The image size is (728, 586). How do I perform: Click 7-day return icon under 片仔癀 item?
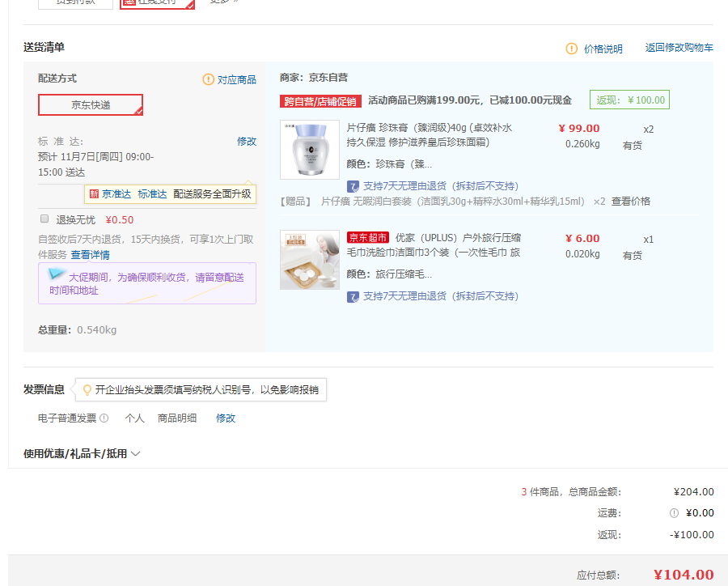pyautogui.click(x=353, y=187)
